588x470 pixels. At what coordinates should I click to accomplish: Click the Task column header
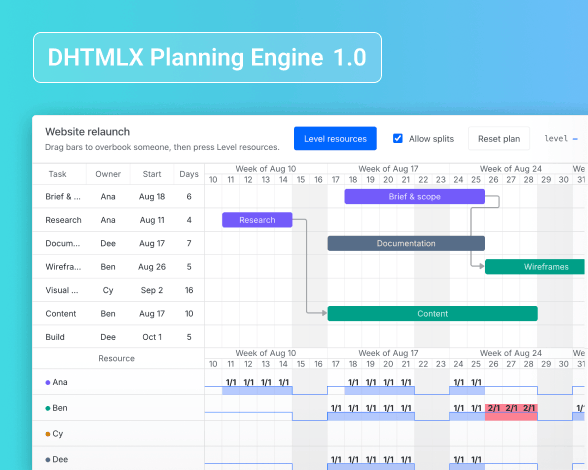[x=57, y=174]
